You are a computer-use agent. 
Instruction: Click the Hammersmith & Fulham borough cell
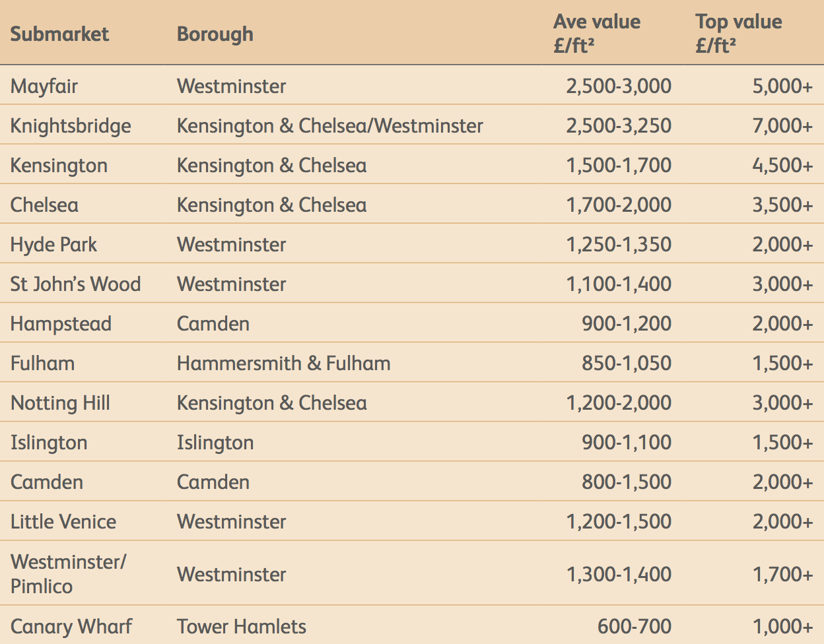click(x=283, y=364)
